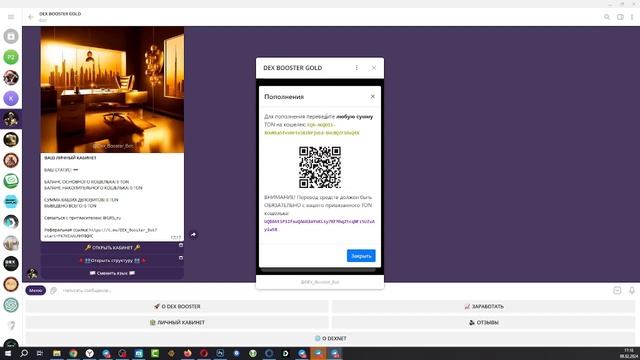Open the green P2 chat avatar
Image resolution: width=640 pixels, height=360 pixels.
(11, 57)
